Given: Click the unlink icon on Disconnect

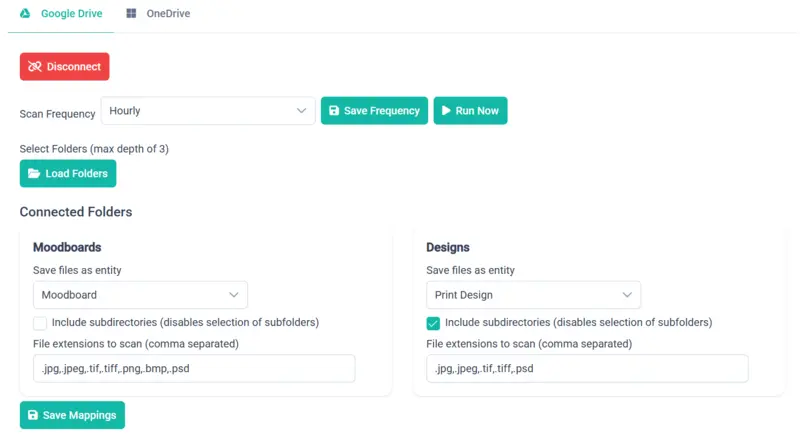Looking at the screenshot, I should click(x=35, y=67).
